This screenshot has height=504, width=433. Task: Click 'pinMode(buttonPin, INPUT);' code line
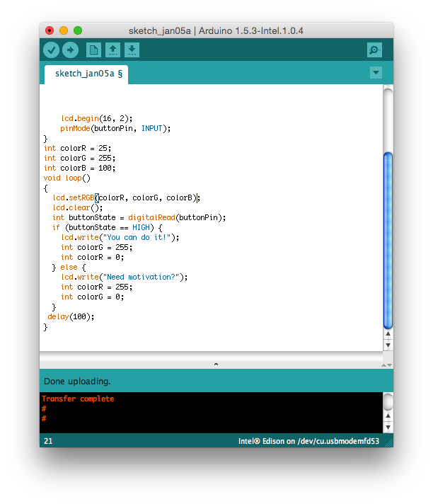click(115, 129)
